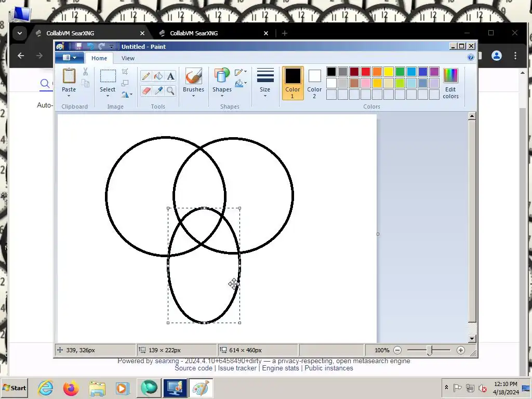This screenshot has height=399, width=532.
Task: Click the Save icon in quick access toolbar
Action: click(78, 46)
